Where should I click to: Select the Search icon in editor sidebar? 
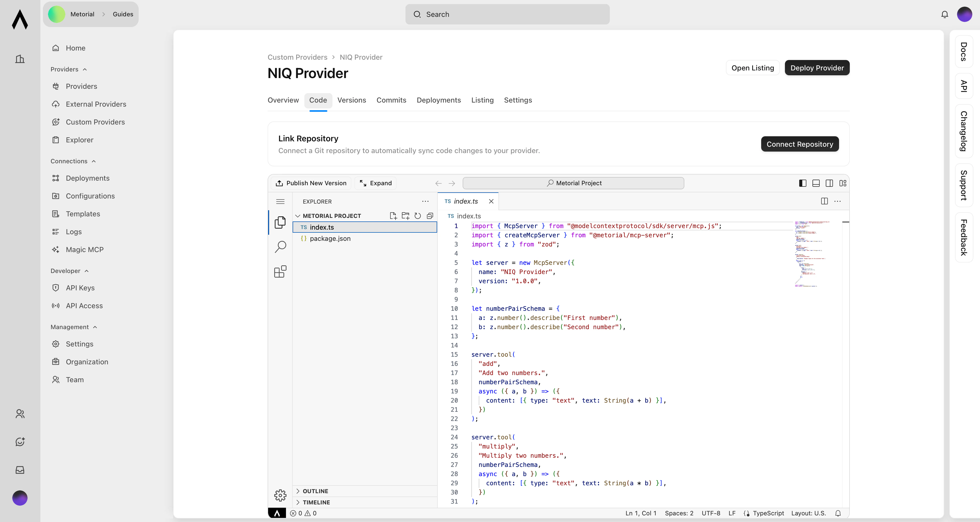pyautogui.click(x=280, y=246)
